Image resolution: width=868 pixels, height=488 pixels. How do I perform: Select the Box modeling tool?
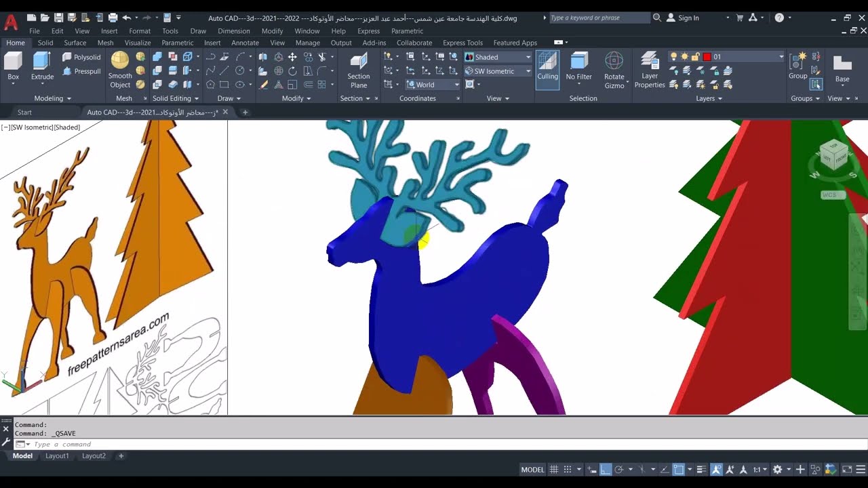tap(13, 67)
